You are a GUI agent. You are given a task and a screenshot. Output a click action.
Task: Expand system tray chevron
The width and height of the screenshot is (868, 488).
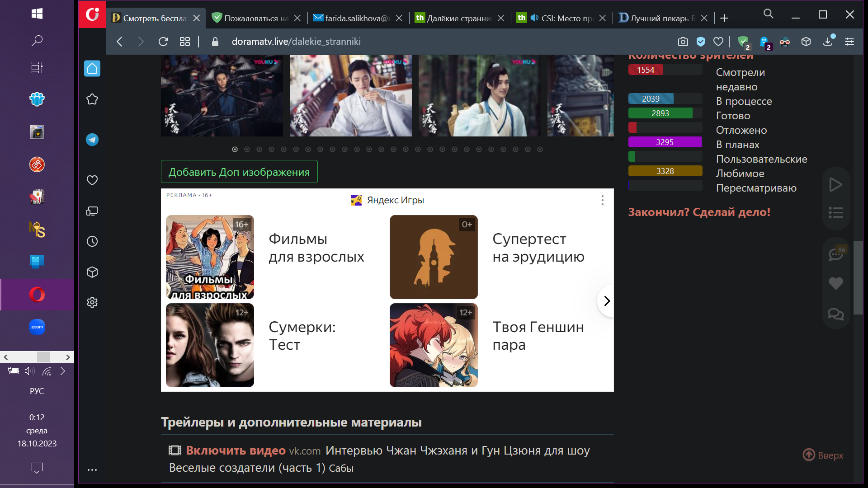point(63,371)
